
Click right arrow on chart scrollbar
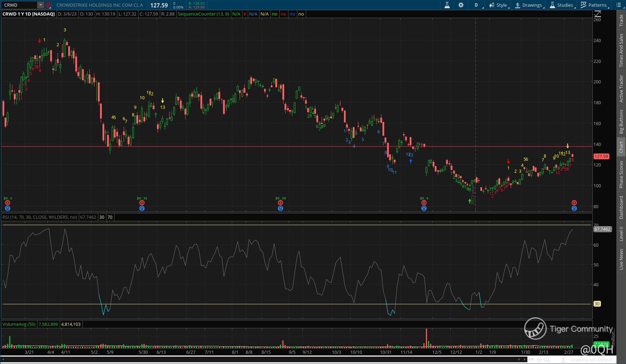coord(524,360)
